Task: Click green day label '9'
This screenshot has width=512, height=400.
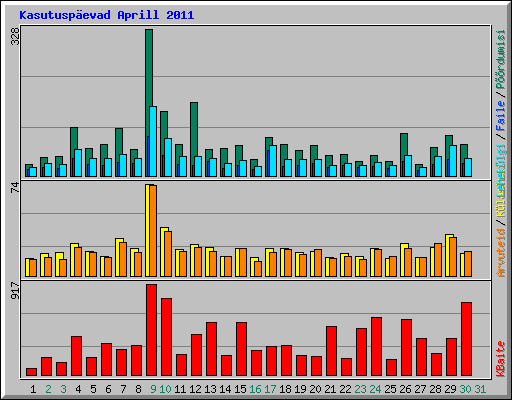Action: click(x=153, y=389)
